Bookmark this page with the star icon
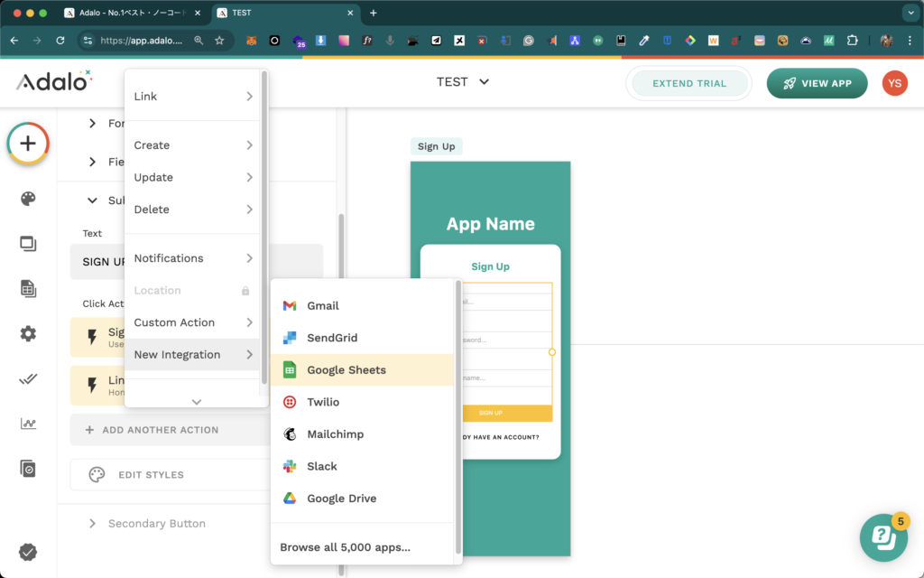Screen dimensions: 924x578 (220, 40)
